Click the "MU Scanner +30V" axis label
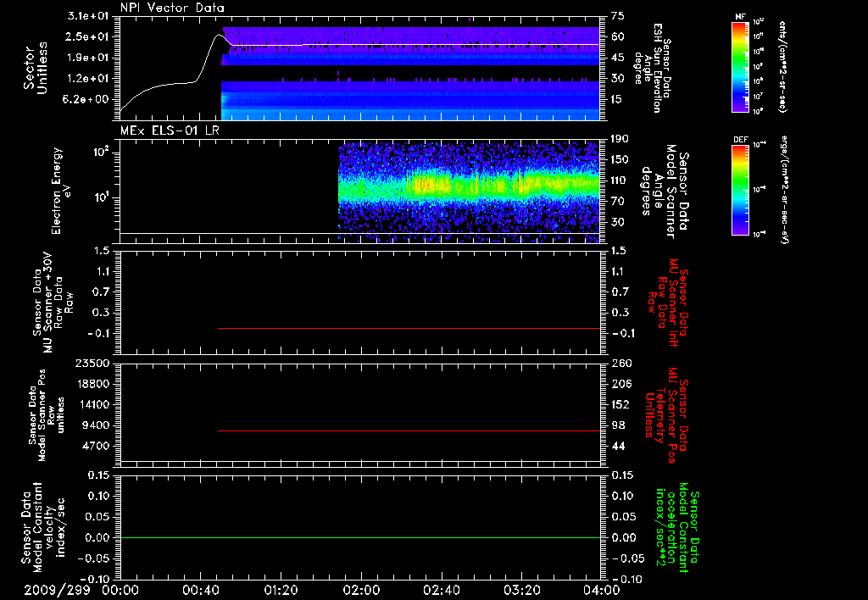This screenshot has width=868, height=600. pyautogui.click(x=47, y=303)
